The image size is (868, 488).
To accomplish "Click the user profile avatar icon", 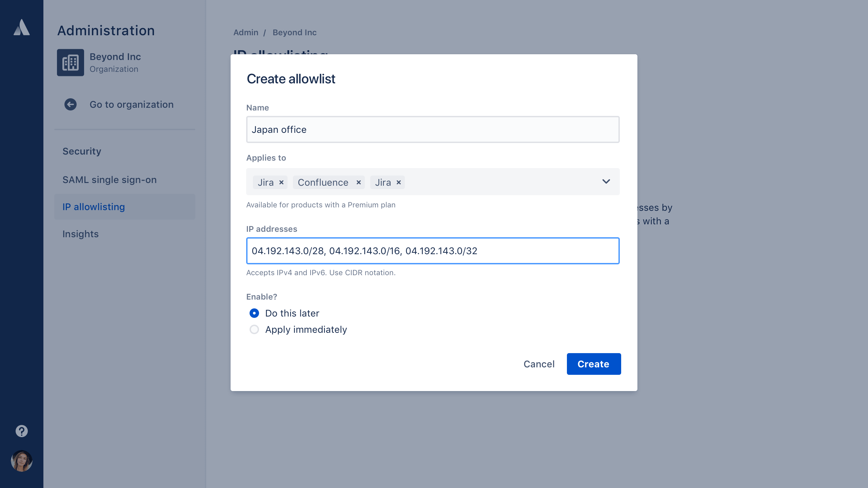I will click(21, 461).
